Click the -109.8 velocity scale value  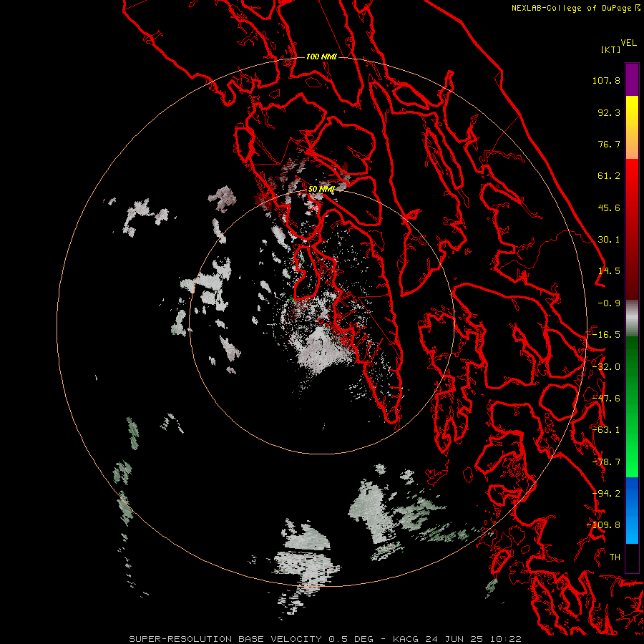[603, 525]
